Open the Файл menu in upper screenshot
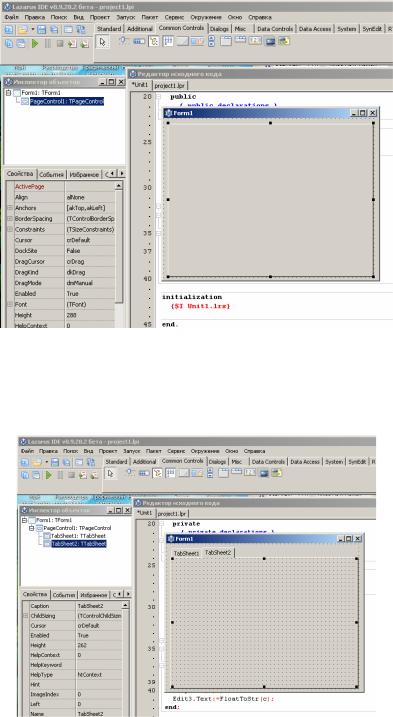Screen dimensions: 393x717 11,17
